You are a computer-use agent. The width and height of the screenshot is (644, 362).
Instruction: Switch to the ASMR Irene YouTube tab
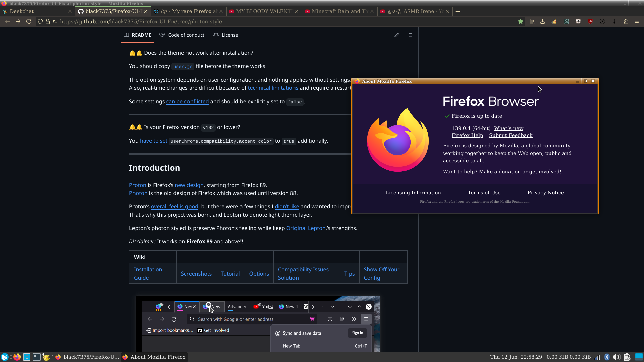[x=415, y=11]
